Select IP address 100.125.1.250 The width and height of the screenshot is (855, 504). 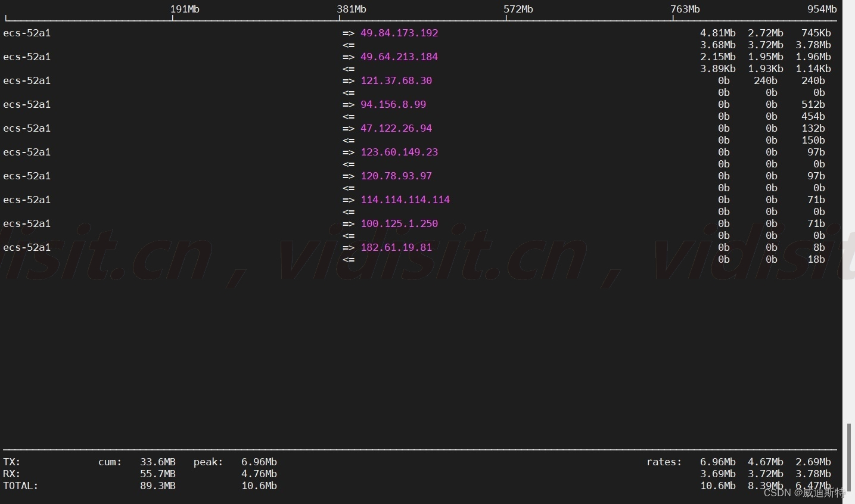tap(399, 223)
